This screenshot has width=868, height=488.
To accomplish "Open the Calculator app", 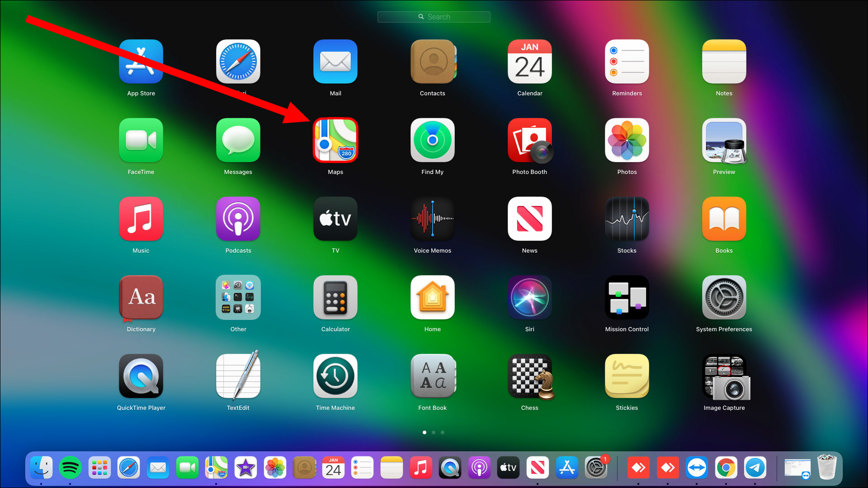I will point(335,297).
